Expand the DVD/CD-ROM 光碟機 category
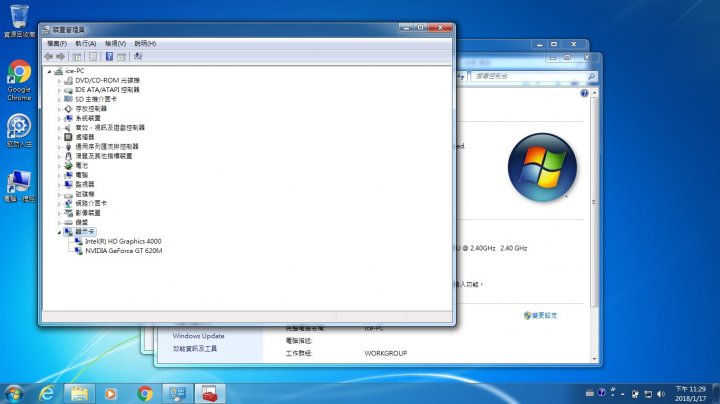720x404 pixels. coord(59,81)
